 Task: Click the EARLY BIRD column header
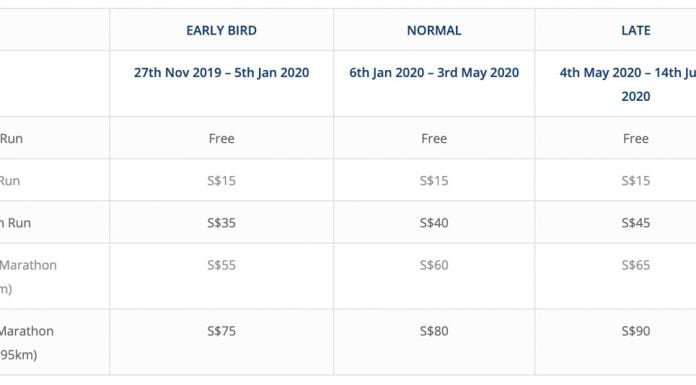(221, 30)
